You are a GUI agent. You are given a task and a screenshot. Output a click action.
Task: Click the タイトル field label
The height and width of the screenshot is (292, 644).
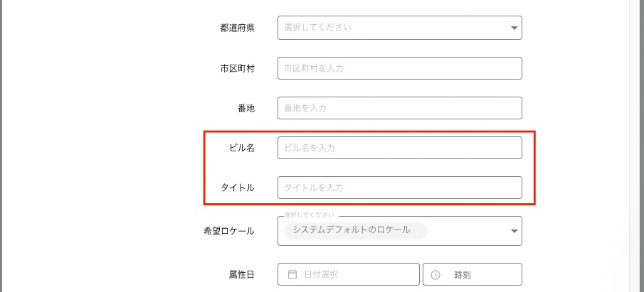pos(238,188)
